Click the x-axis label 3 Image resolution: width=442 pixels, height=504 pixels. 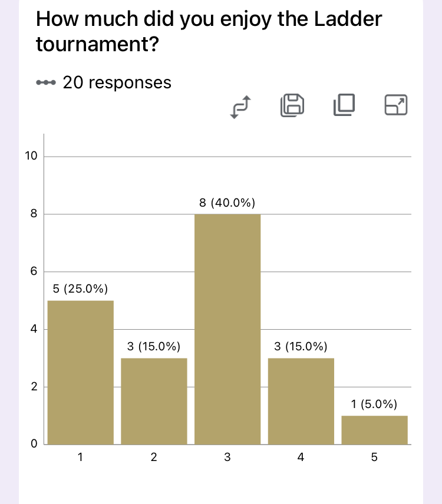pyautogui.click(x=227, y=457)
